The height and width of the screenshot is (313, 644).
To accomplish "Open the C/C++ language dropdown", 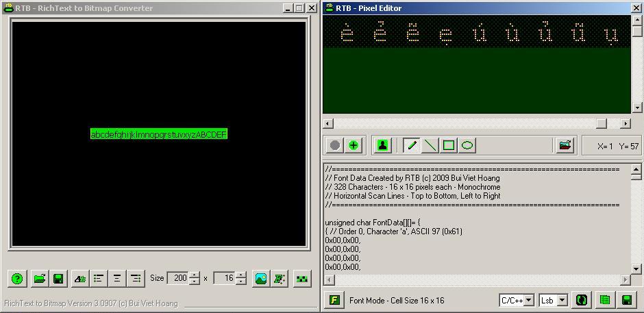I will (x=530, y=301).
